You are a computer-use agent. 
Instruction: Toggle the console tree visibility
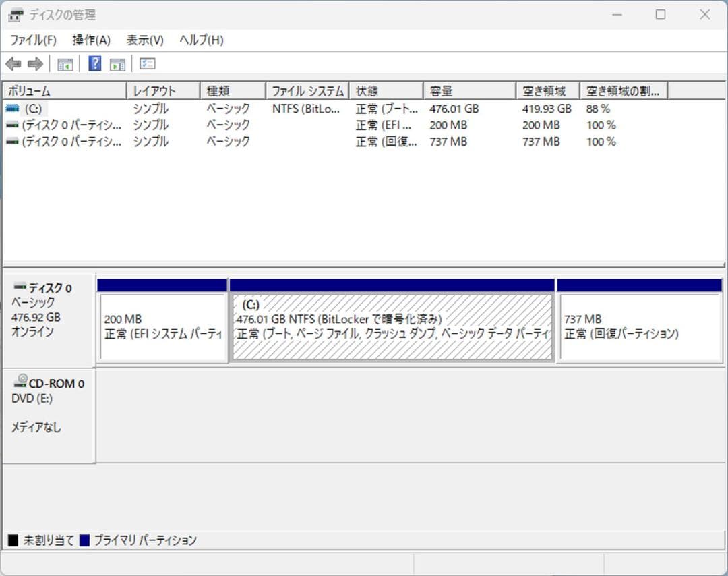click(x=65, y=63)
